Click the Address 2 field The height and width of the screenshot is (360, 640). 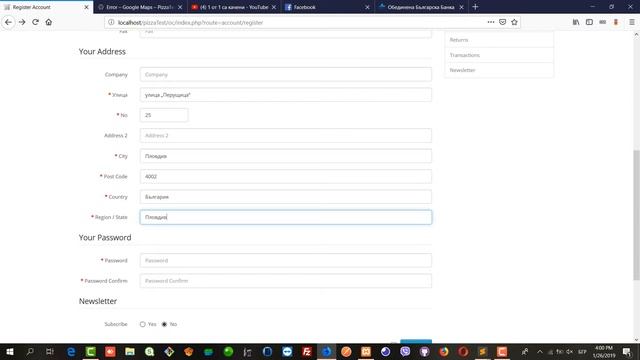285,136
